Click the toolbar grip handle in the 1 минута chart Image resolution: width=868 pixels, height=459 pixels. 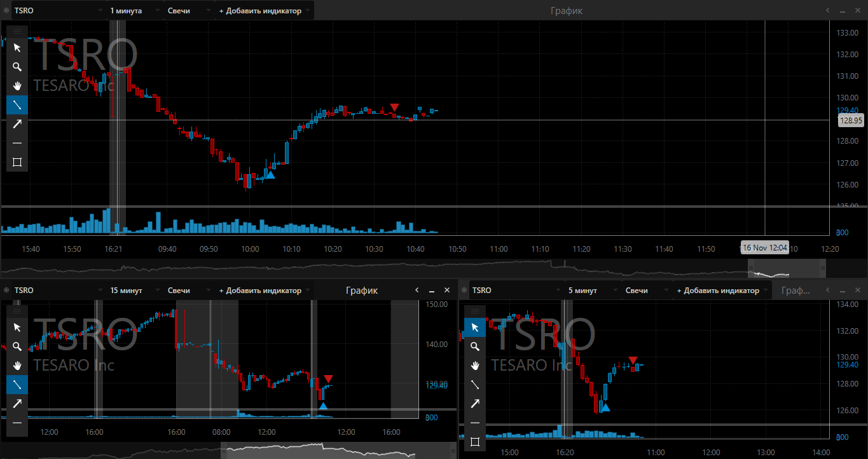click(x=17, y=31)
